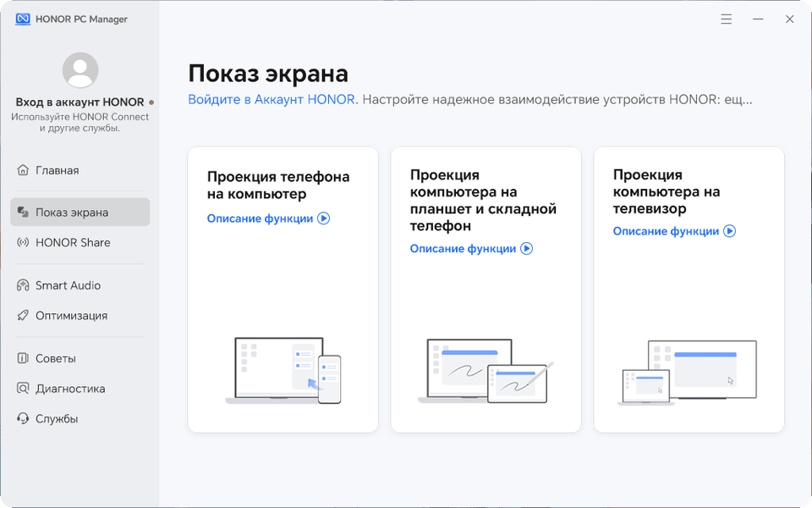Screen dimensions: 812x508
Task: Open Службы in the sidebar
Action: (x=80, y=418)
